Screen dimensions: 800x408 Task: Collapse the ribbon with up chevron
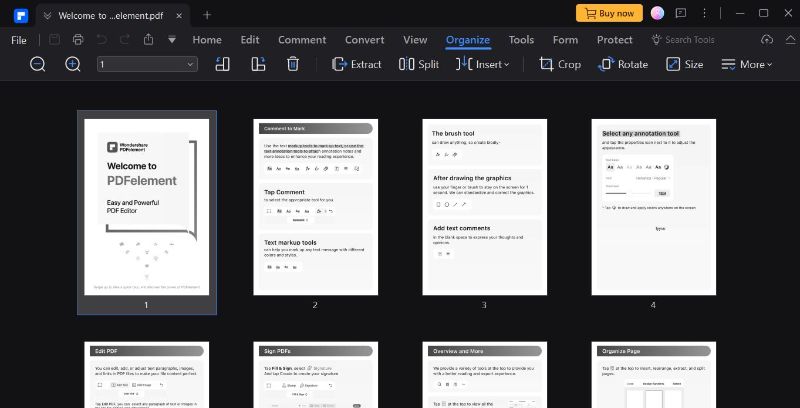790,39
